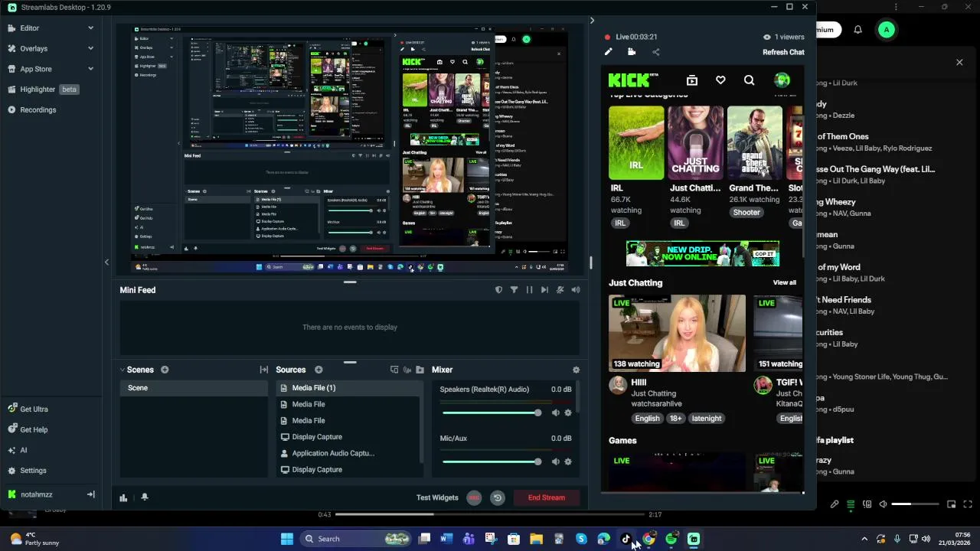Open notifications bell in Streamlabs footer
Screen dimensions: 980x551
(145, 497)
